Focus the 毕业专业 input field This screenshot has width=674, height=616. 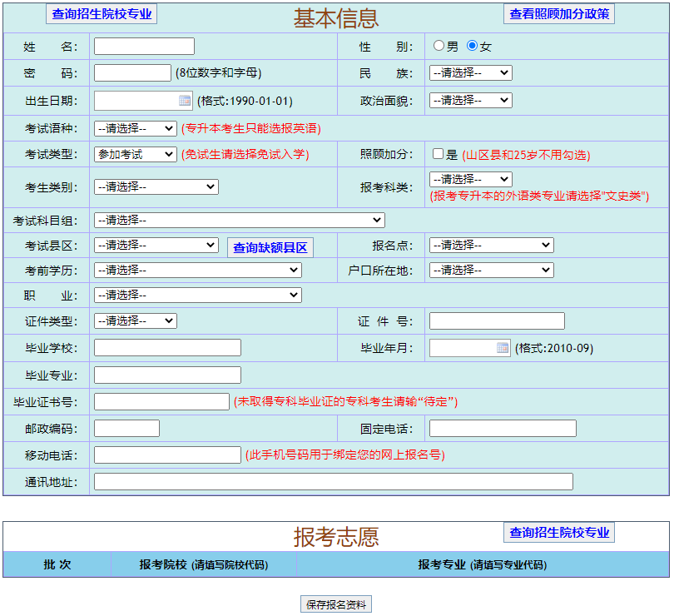(167, 375)
